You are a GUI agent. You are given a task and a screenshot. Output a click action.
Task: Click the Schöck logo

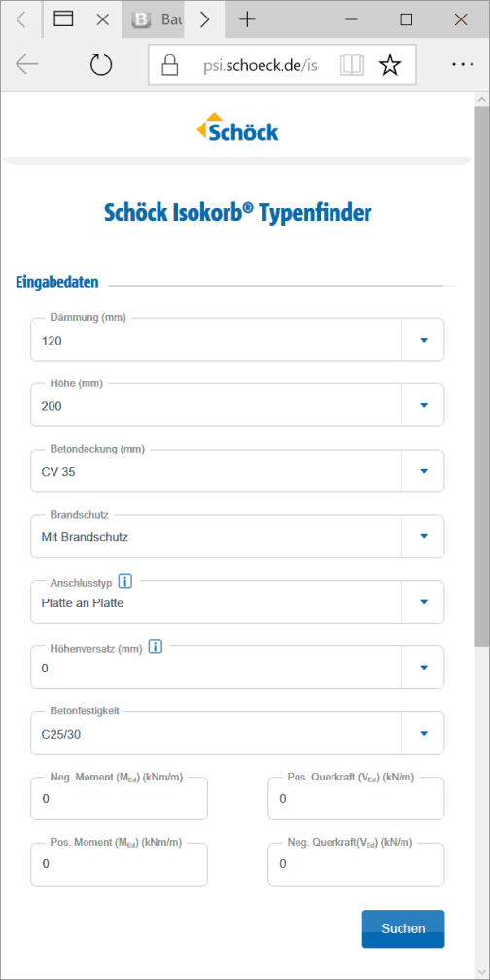click(238, 127)
